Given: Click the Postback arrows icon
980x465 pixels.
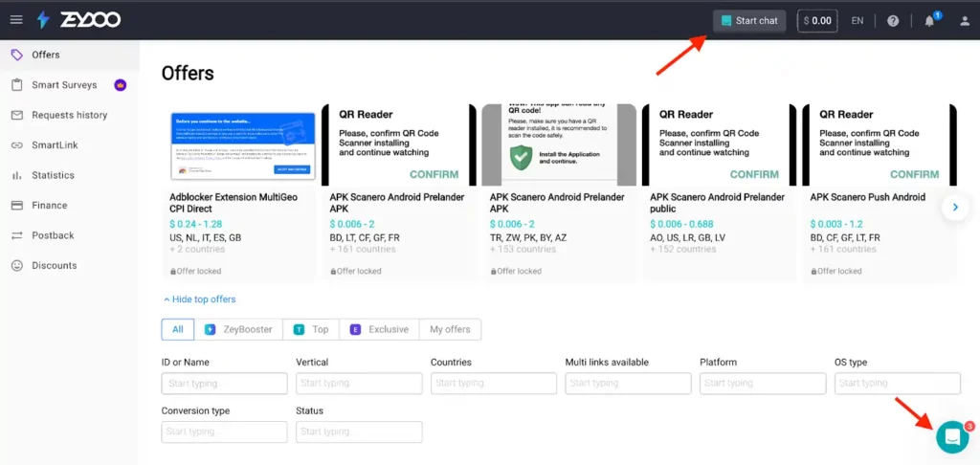Looking at the screenshot, I should pos(17,235).
